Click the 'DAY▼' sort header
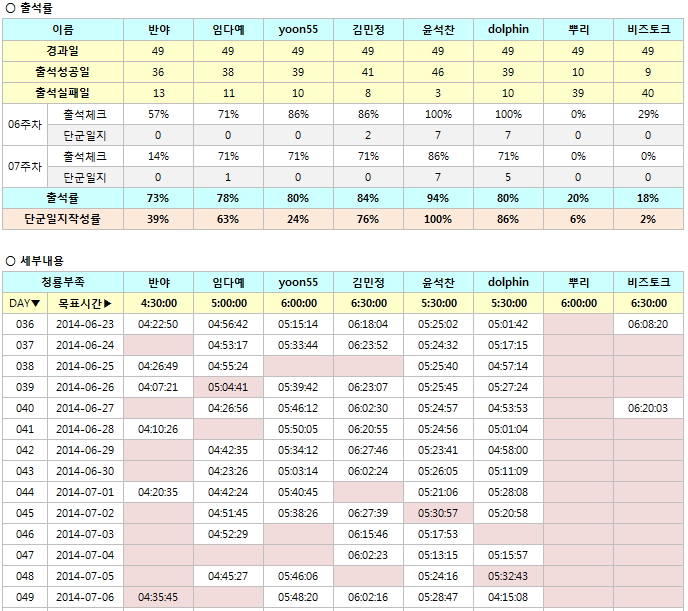 [x=25, y=303]
